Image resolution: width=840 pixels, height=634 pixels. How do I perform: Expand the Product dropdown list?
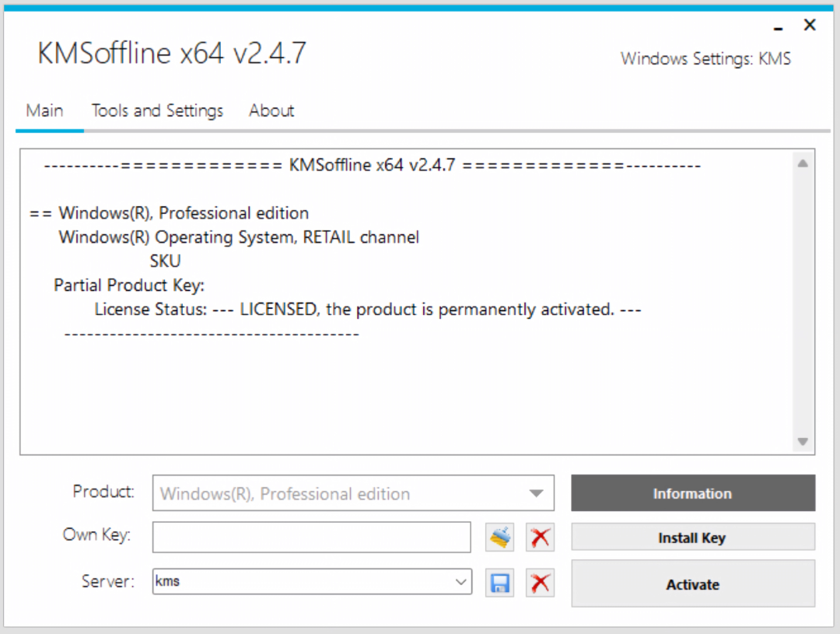[536, 493]
